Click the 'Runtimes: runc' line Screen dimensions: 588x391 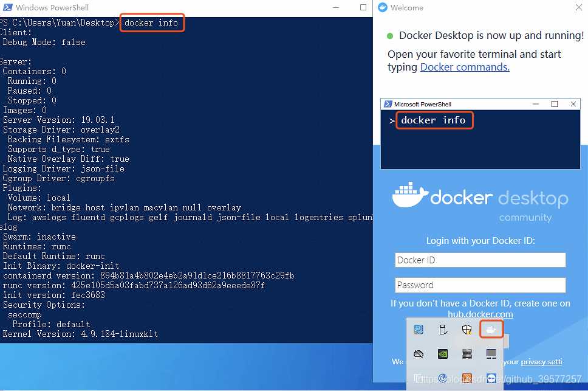pos(36,246)
